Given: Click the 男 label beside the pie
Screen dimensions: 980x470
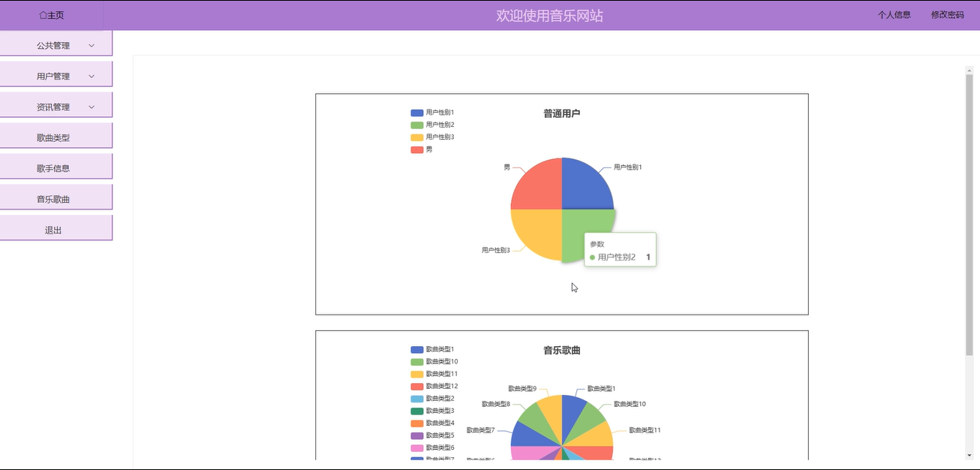Looking at the screenshot, I should click(507, 167).
